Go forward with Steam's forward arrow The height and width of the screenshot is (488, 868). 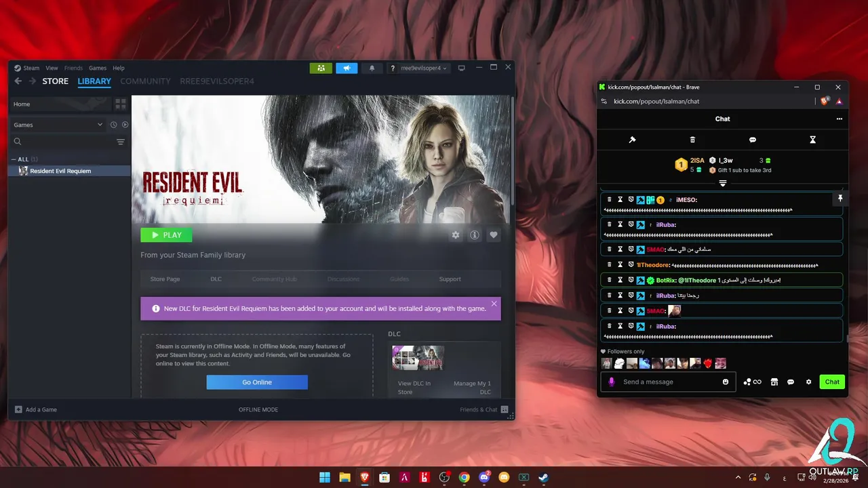32,81
